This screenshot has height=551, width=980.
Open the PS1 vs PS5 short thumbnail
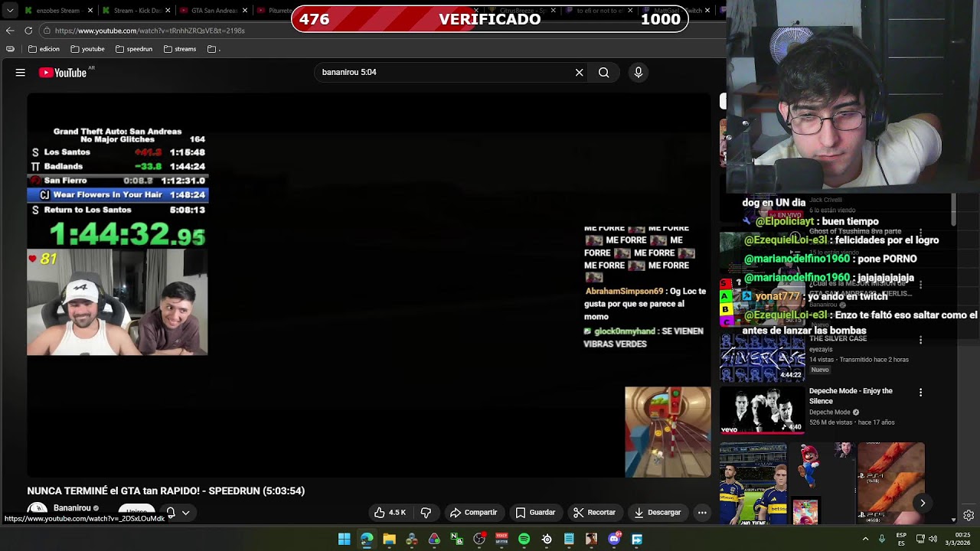891,484
